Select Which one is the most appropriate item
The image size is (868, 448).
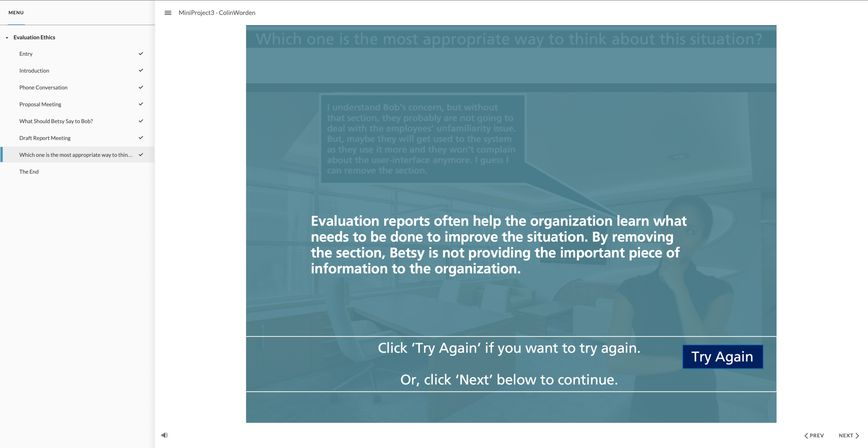click(x=76, y=155)
